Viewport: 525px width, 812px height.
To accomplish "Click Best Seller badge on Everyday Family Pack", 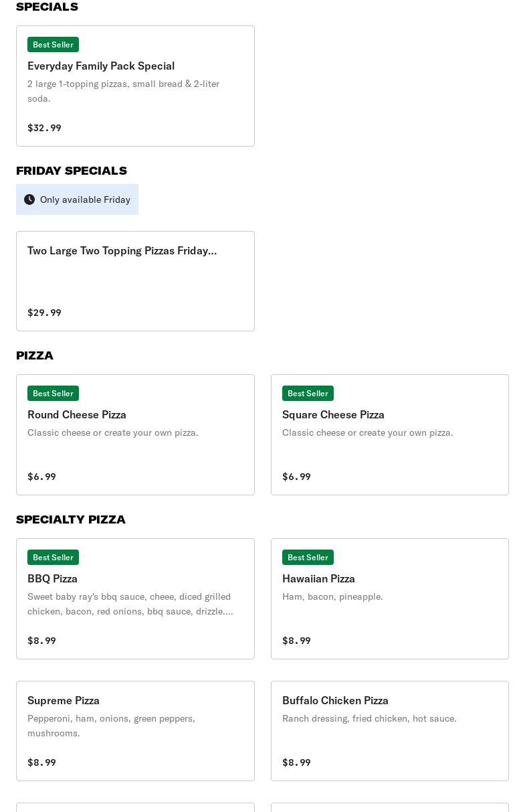I will click(x=53, y=45).
